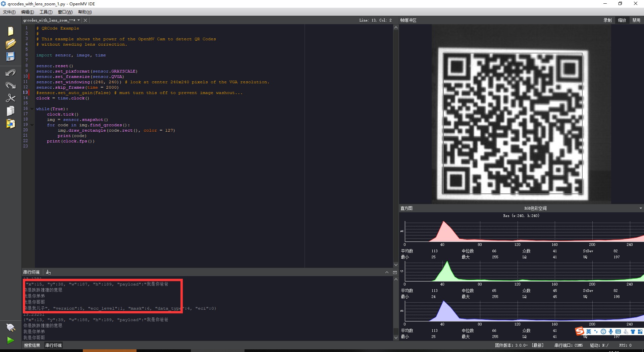
Task: Open the 窗口(W) menu
Action: coord(65,12)
